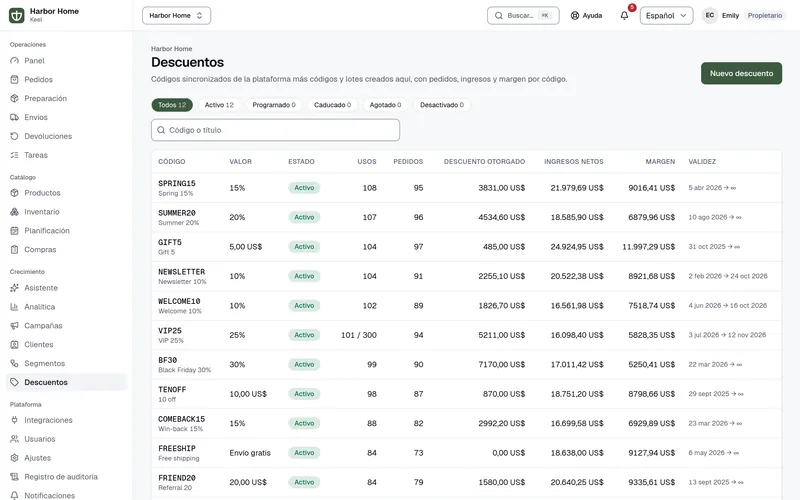Open the Español language dropdown
Image resolution: width=800 pixels, height=500 pixels.
pyautogui.click(x=666, y=15)
